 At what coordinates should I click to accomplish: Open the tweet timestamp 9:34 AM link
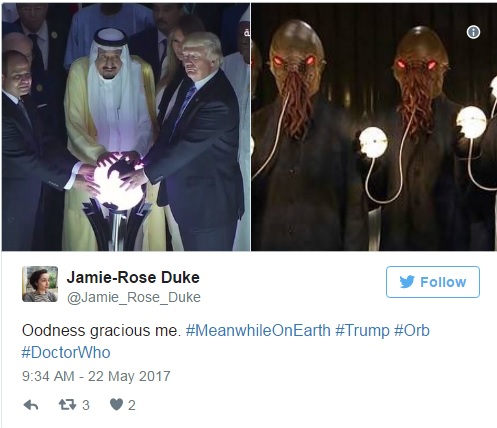tap(48, 376)
